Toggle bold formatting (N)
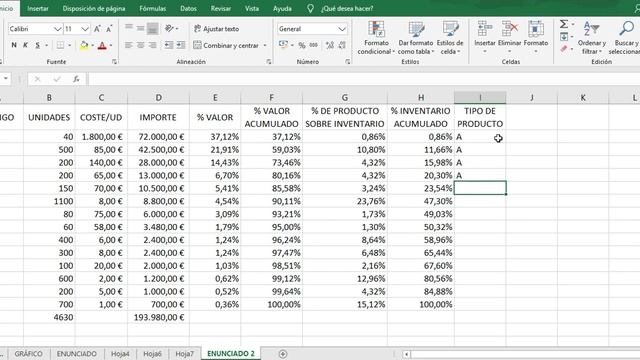The height and width of the screenshot is (360, 640). [14, 45]
